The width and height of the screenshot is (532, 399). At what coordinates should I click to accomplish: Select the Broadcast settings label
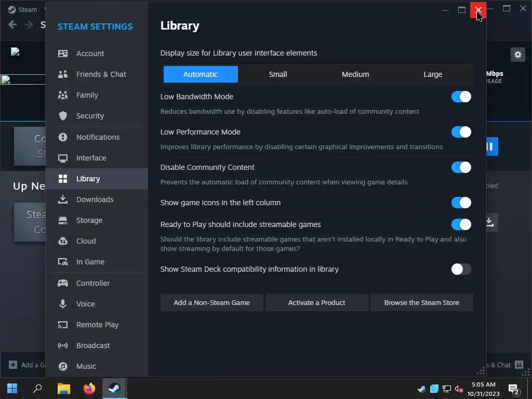pos(93,345)
